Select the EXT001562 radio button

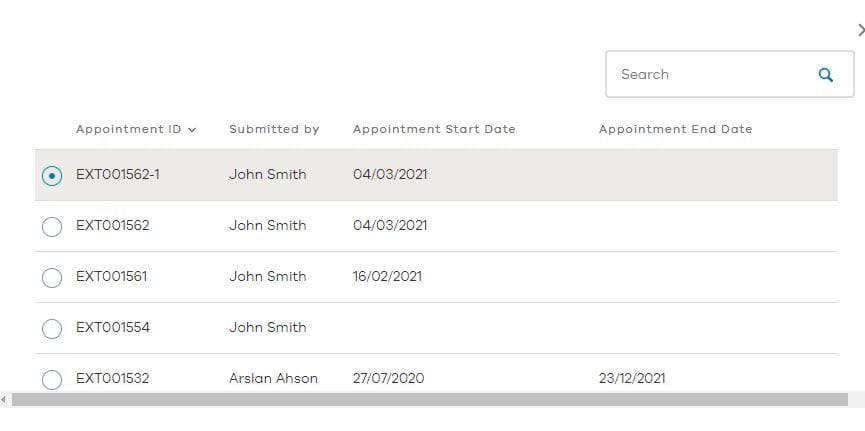click(x=52, y=227)
